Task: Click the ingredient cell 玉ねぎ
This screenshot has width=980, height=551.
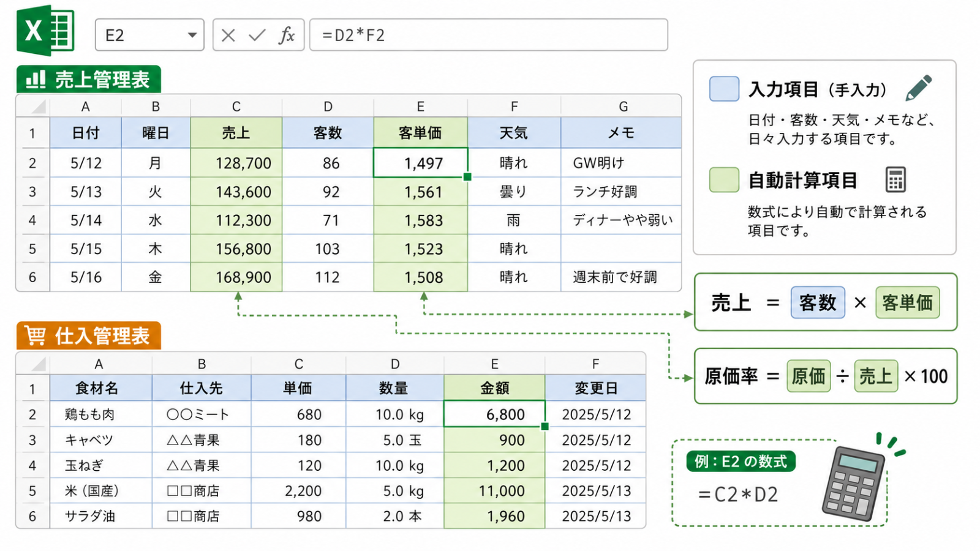Action: (x=101, y=465)
